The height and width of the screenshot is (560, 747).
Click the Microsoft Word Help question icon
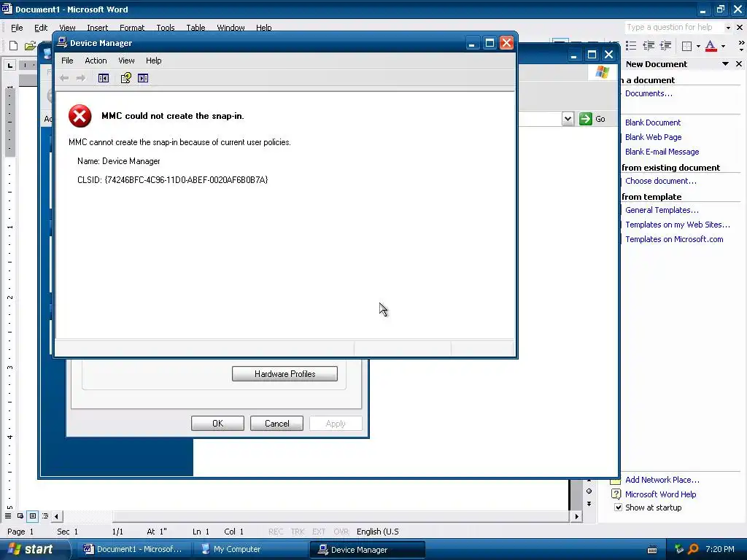pyautogui.click(x=616, y=494)
